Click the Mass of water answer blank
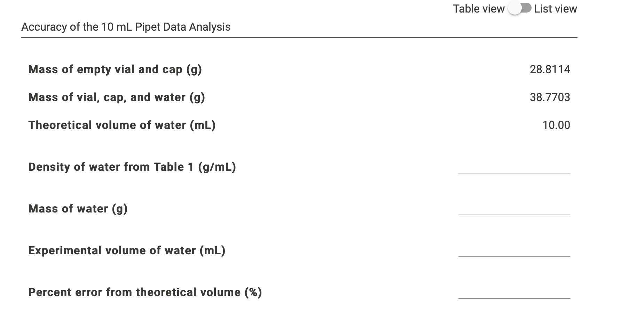The image size is (644, 310). [x=514, y=213]
